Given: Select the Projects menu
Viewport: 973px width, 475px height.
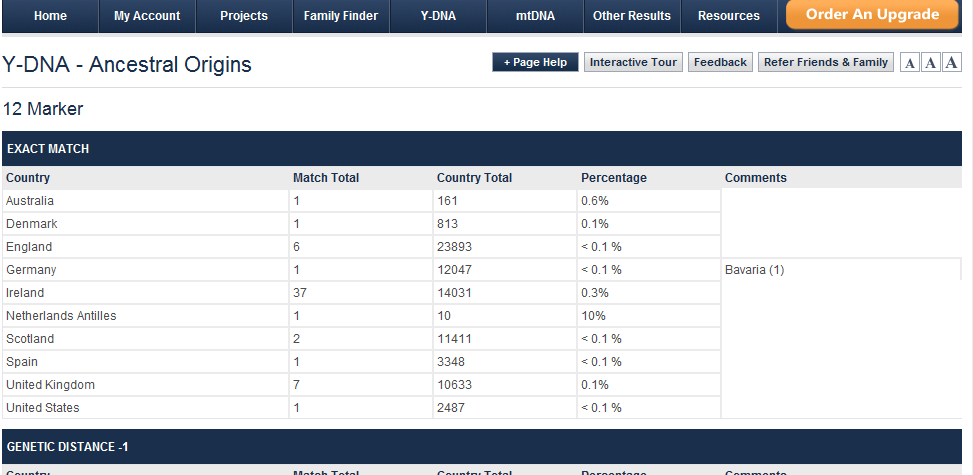Looking at the screenshot, I should point(244,16).
